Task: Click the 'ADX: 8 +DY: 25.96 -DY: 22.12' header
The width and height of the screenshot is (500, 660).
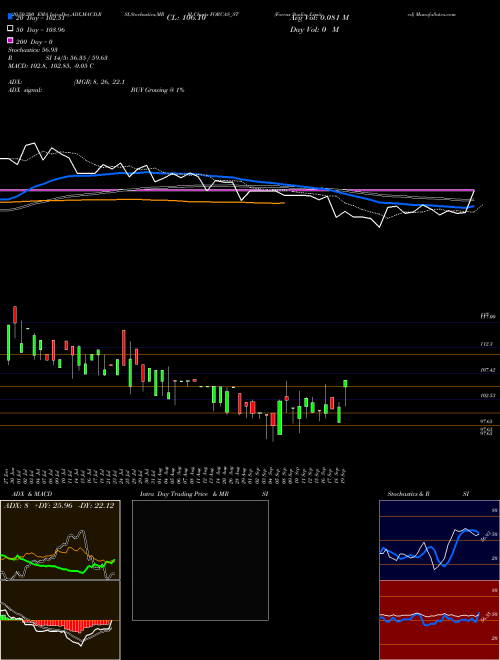Action: point(59,506)
